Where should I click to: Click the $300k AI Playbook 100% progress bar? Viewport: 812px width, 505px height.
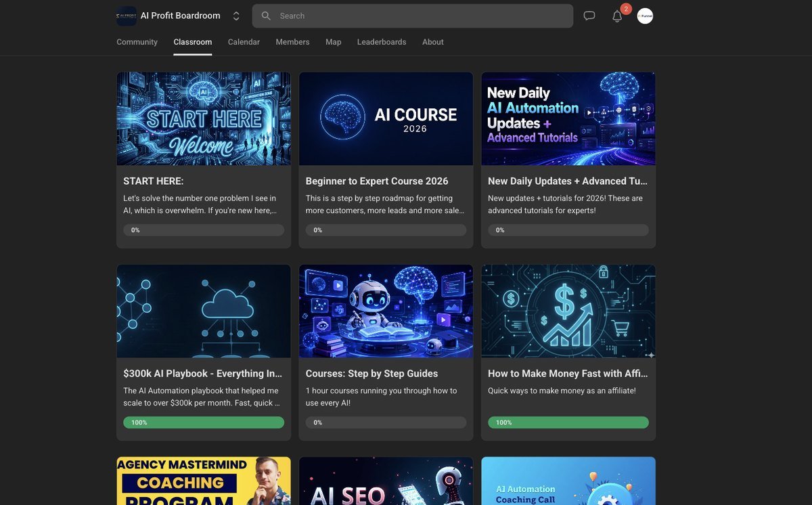pos(204,422)
